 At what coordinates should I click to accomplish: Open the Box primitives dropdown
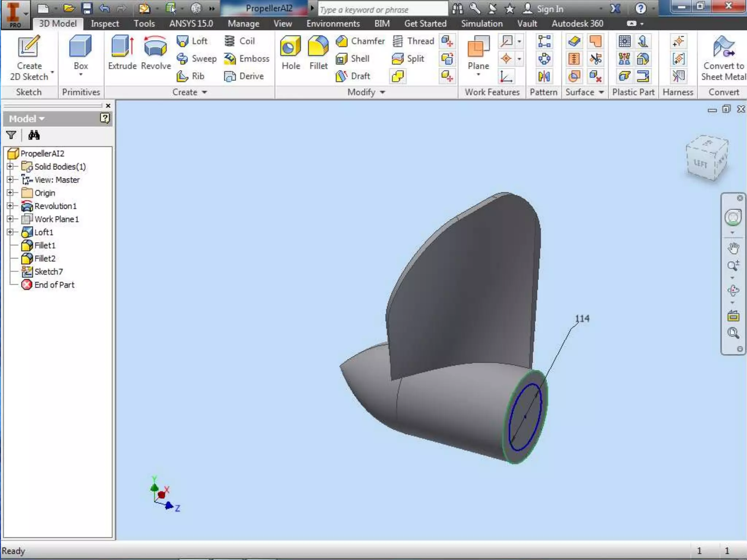(81, 75)
